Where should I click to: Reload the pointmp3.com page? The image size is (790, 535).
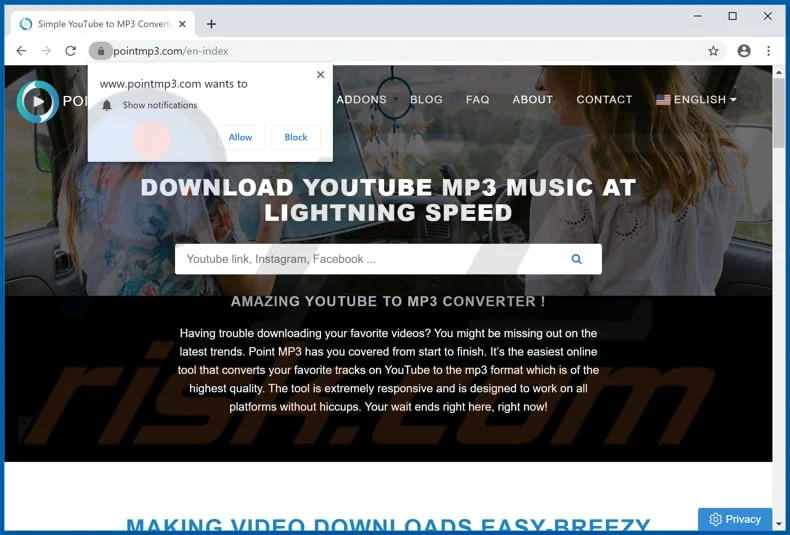click(x=71, y=51)
